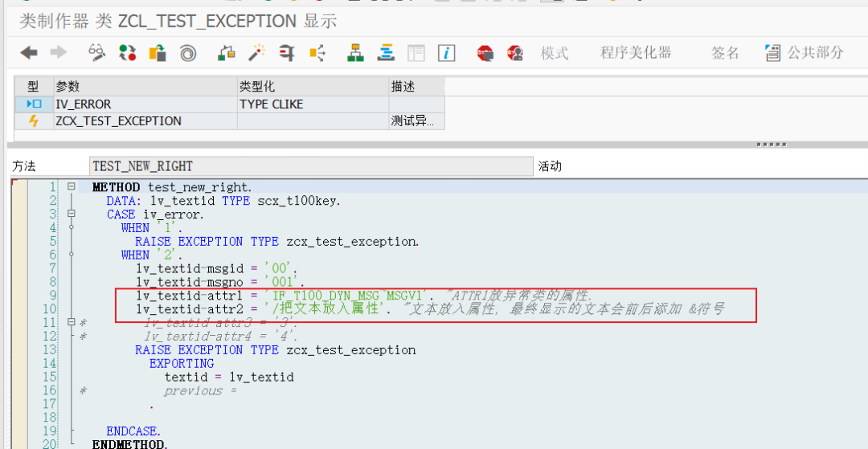Click the forward arrow icon
The width and height of the screenshot is (868, 449).
coord(58,53)
